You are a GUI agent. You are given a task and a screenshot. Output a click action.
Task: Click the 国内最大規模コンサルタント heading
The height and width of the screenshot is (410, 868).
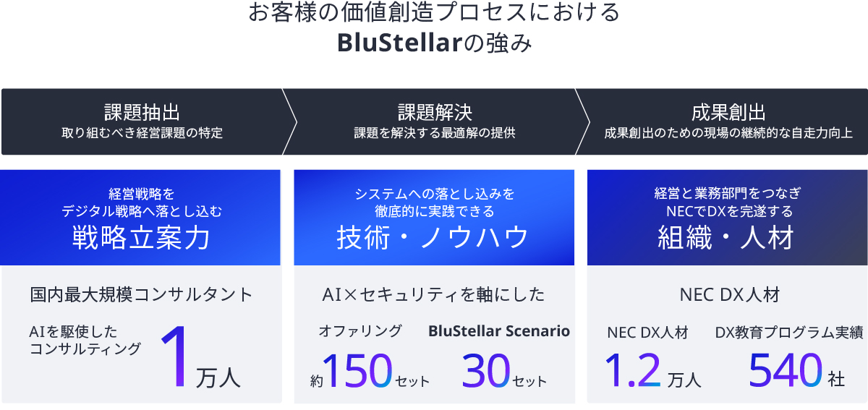(142, 294)
